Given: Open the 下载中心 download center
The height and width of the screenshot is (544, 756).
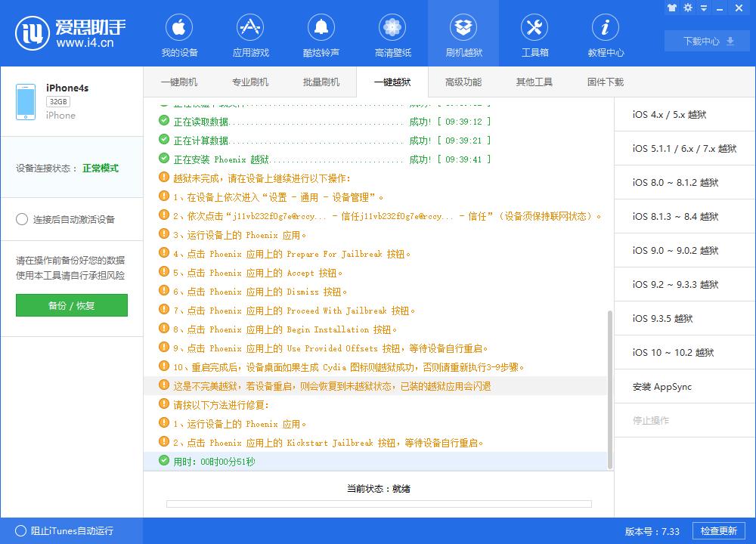Looking at the screenshot, I should pos(706,42).
